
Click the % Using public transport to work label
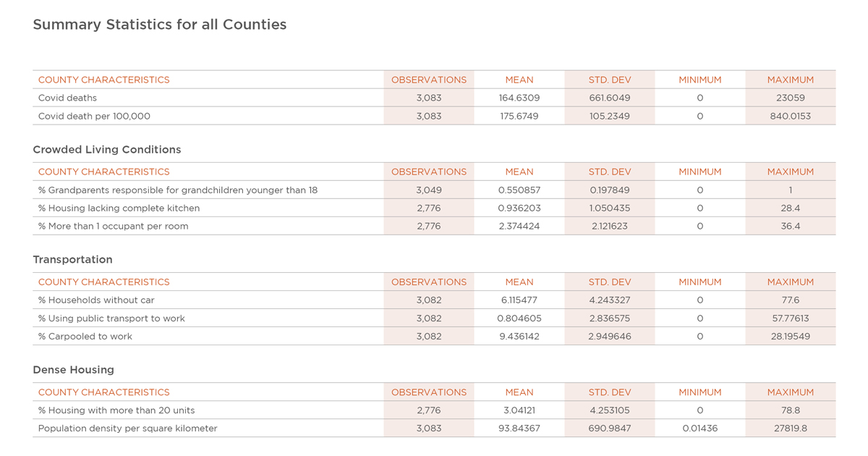point(111,318)
